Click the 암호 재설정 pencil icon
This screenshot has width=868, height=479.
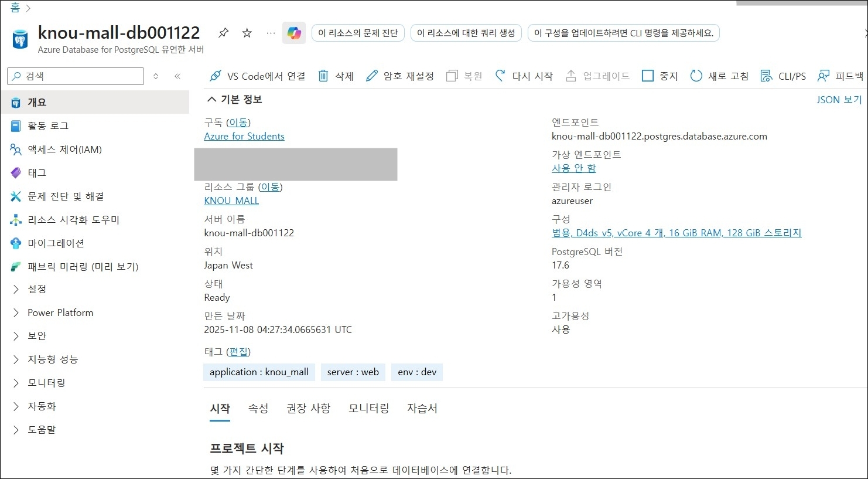371,76
